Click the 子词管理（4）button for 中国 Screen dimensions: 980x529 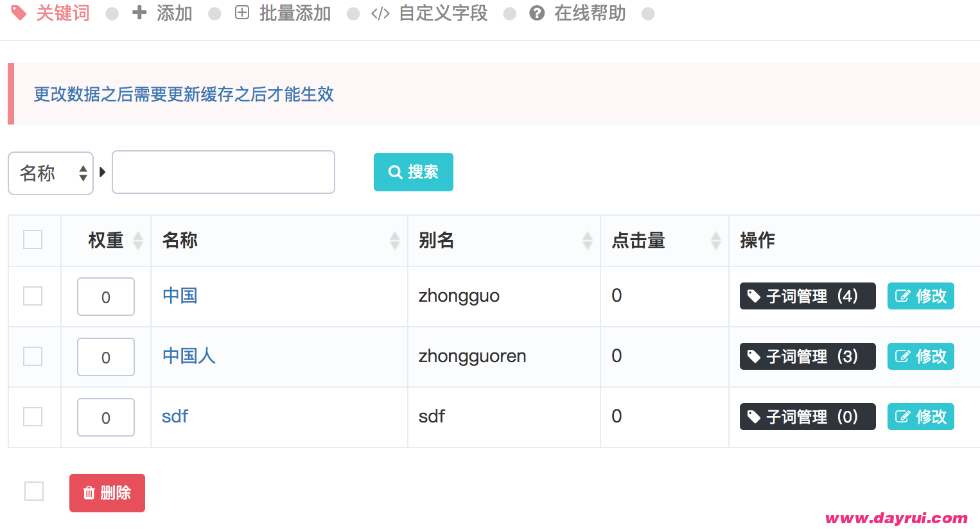807,296
